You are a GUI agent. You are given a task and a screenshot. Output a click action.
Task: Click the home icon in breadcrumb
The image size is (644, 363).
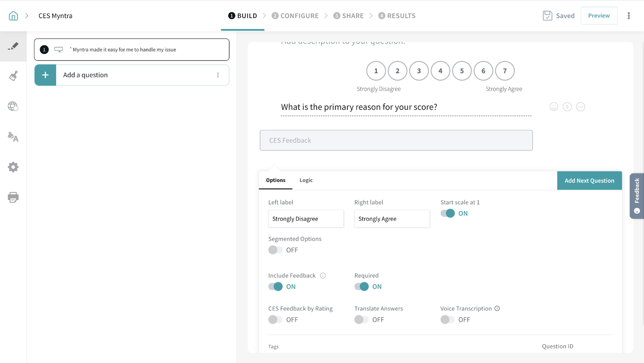[x=13, y=16]
